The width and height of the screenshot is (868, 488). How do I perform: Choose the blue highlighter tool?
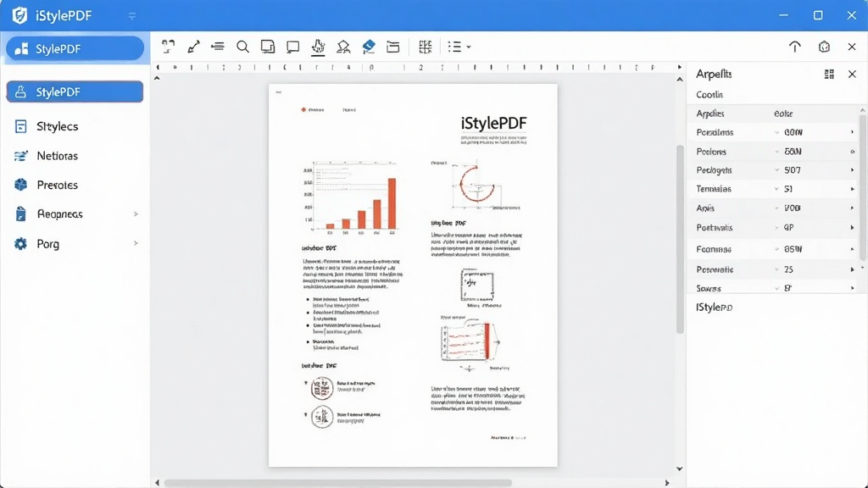pos(369,47)
